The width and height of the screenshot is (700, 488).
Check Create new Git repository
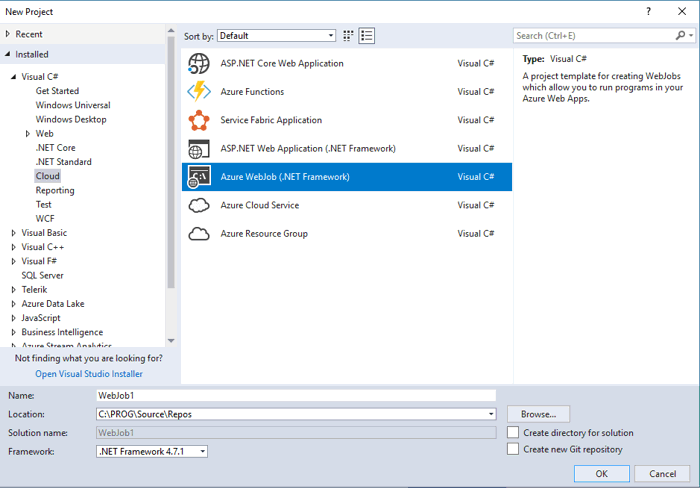(x=513, y=449)
